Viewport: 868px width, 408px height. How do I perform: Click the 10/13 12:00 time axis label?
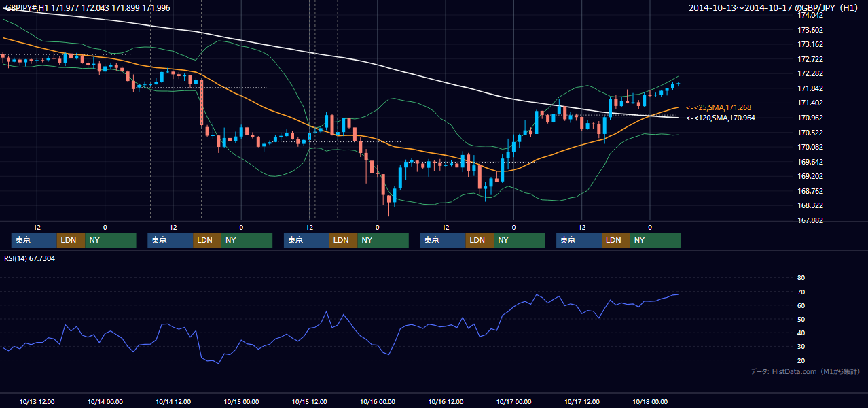(37, 401)
